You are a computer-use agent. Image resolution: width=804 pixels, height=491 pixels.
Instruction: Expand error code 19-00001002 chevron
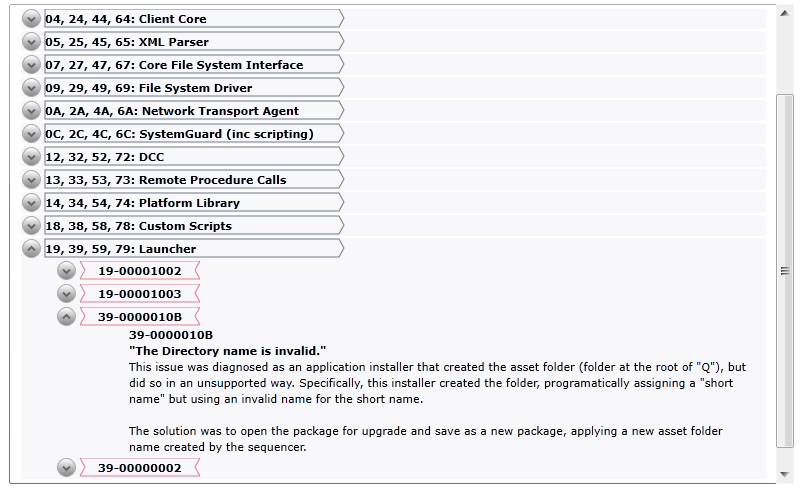(66, 271)
